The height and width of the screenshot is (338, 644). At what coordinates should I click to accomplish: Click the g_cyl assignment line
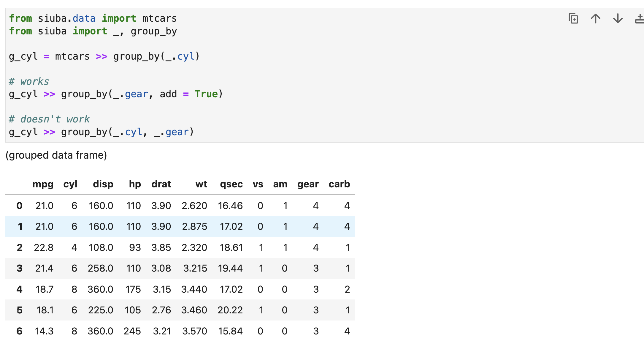click(104, 56)
